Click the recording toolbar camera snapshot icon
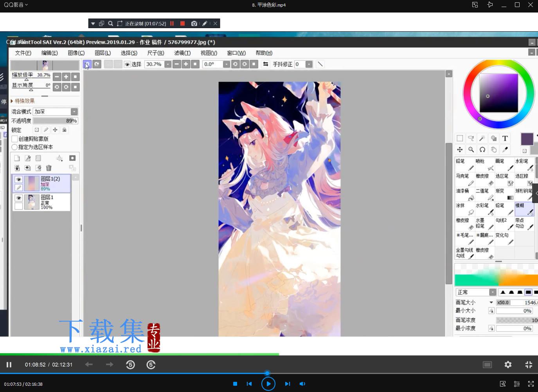The width and height of the screenshot is (538, 392). pyautogui.click(x=194, y=23)
